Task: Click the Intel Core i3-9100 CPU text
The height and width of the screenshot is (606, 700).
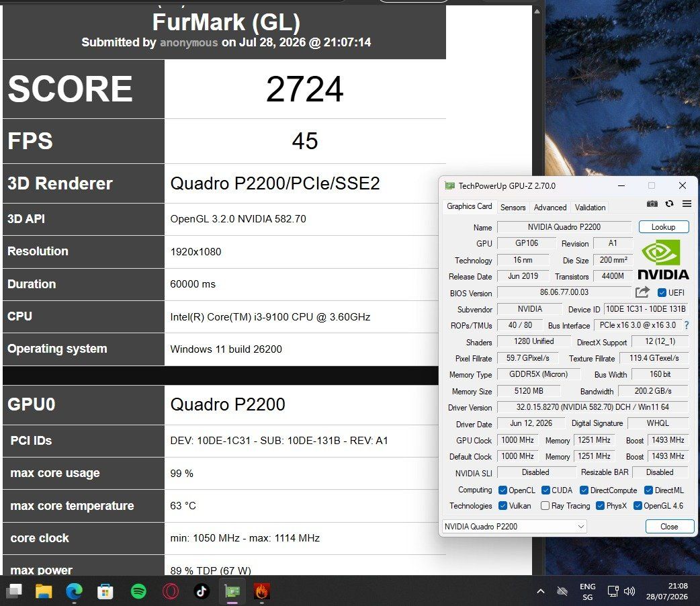Action: pos(270,316)
